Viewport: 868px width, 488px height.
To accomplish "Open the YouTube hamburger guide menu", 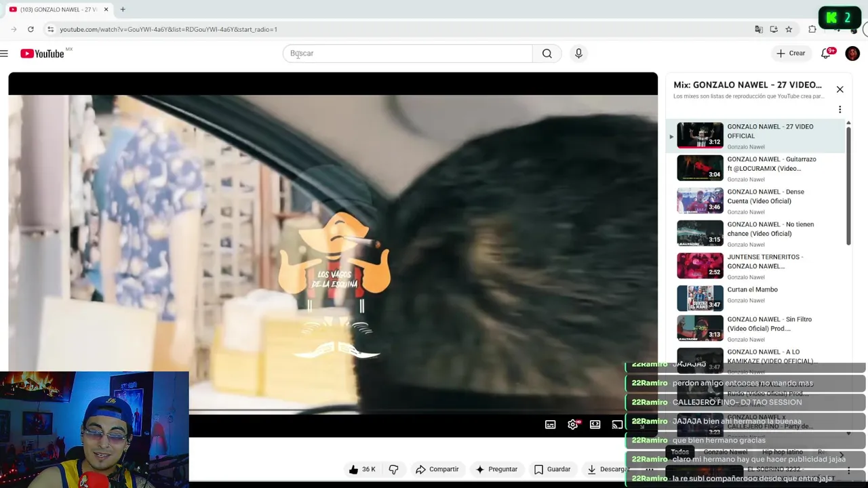I will tap(5, 54).
